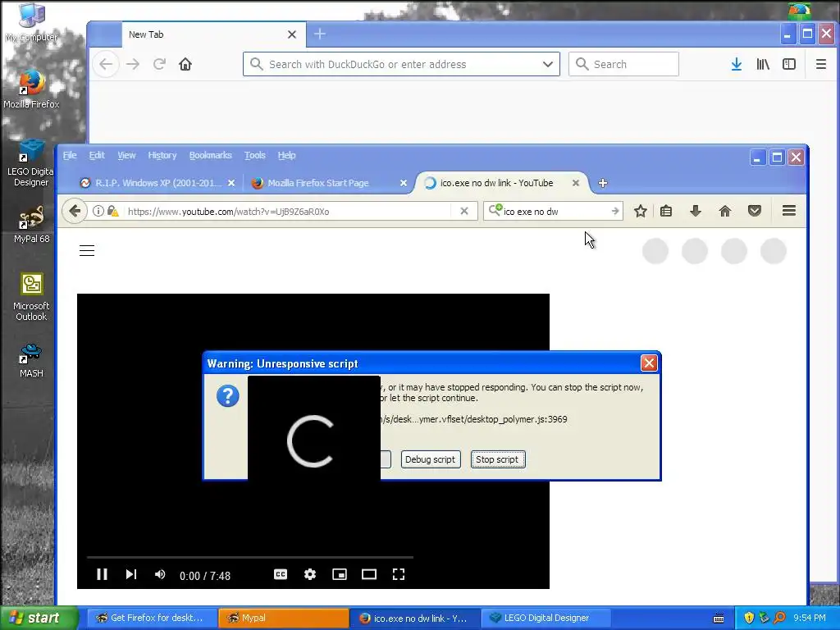
Task: Close the New Tab tab
Action: [x=292, y=34]
